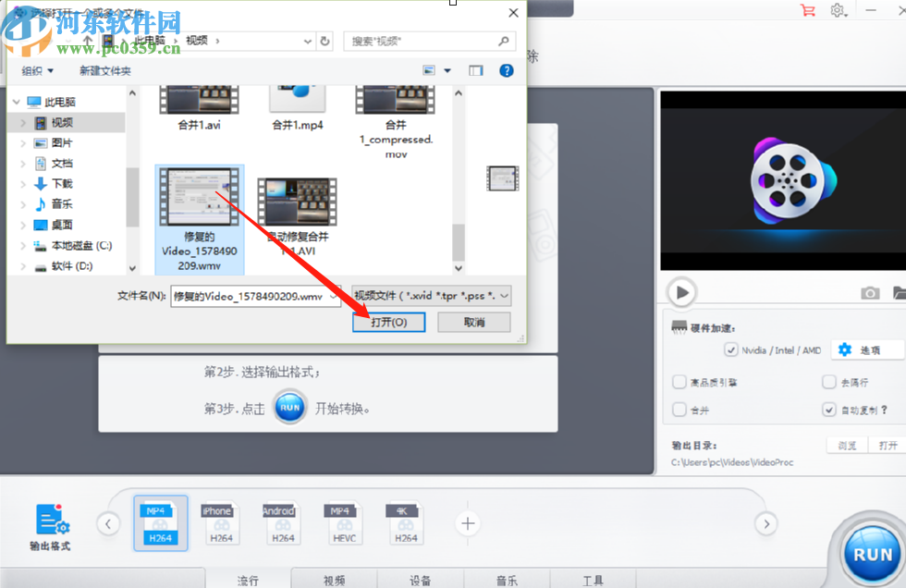Switch to the 设备 tab
Screen dimensions: 906x588
[x=420, y=580]
